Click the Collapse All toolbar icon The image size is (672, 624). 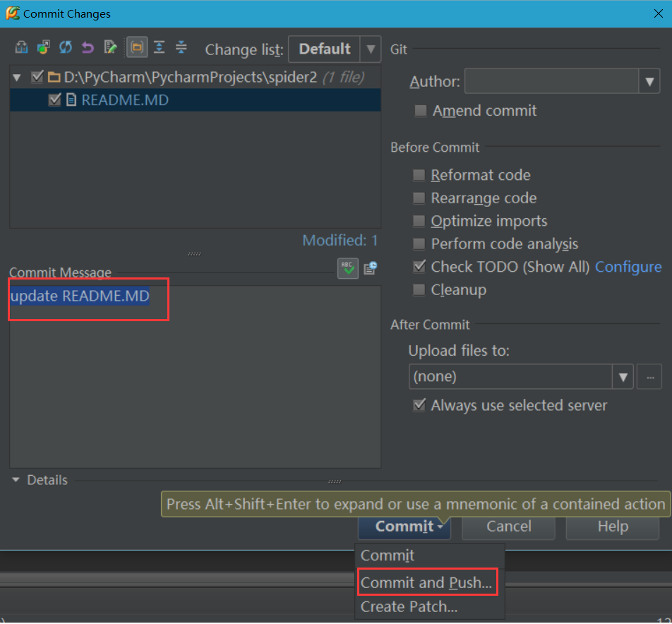[181, 47]
